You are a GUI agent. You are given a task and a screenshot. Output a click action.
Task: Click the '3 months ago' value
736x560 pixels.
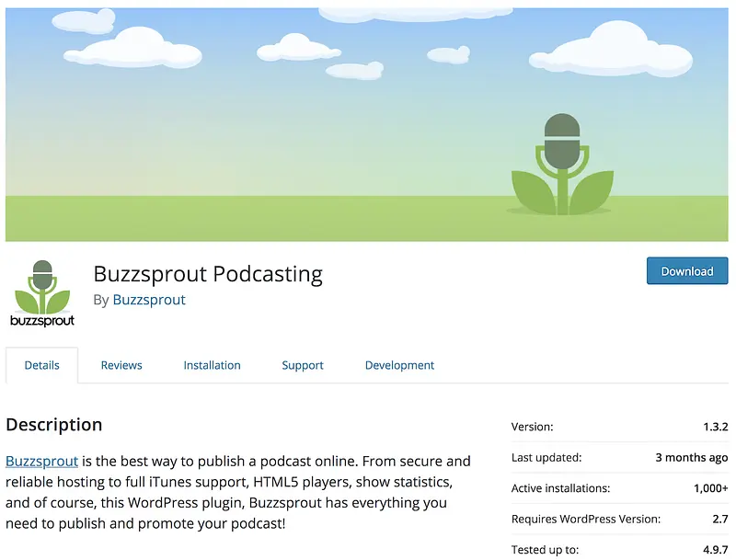[692, 457]
